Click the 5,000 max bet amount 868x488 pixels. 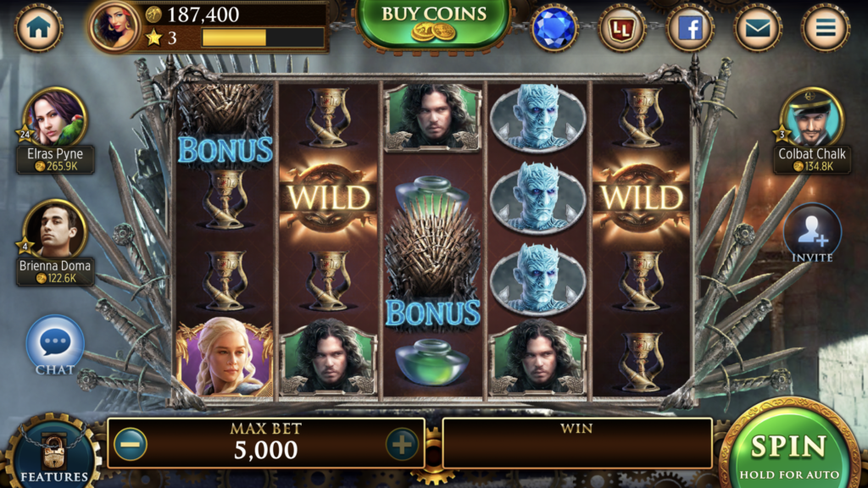click(x=265, y=451)
